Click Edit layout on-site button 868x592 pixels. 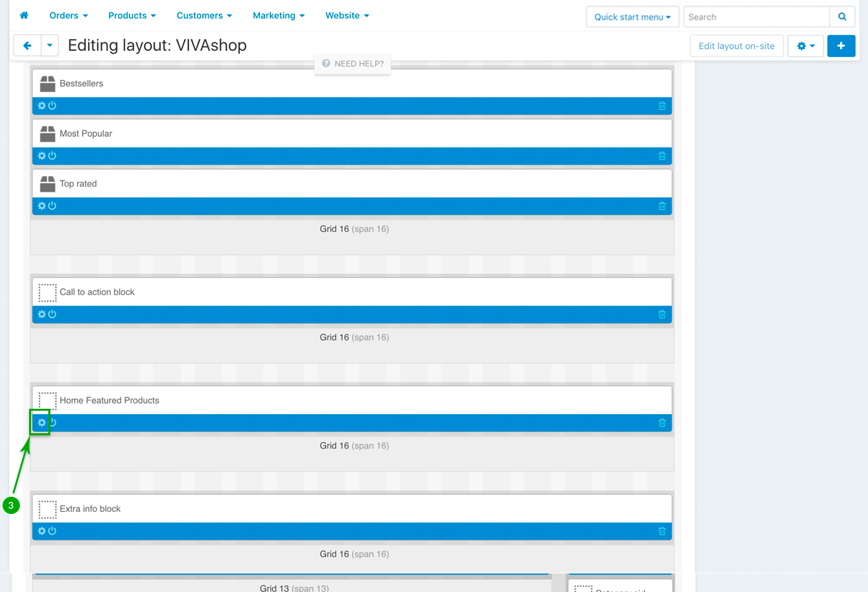coord(736,46)
